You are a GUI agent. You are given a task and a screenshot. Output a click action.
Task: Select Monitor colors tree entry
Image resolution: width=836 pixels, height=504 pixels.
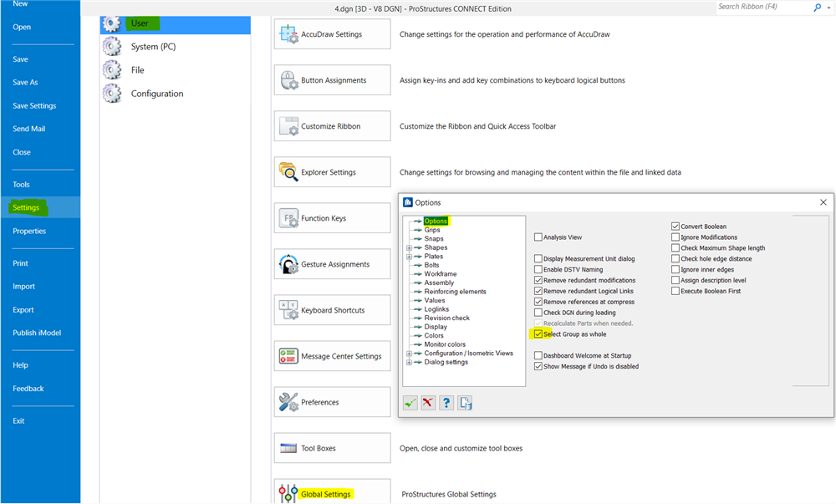click(x=445, y=344)
